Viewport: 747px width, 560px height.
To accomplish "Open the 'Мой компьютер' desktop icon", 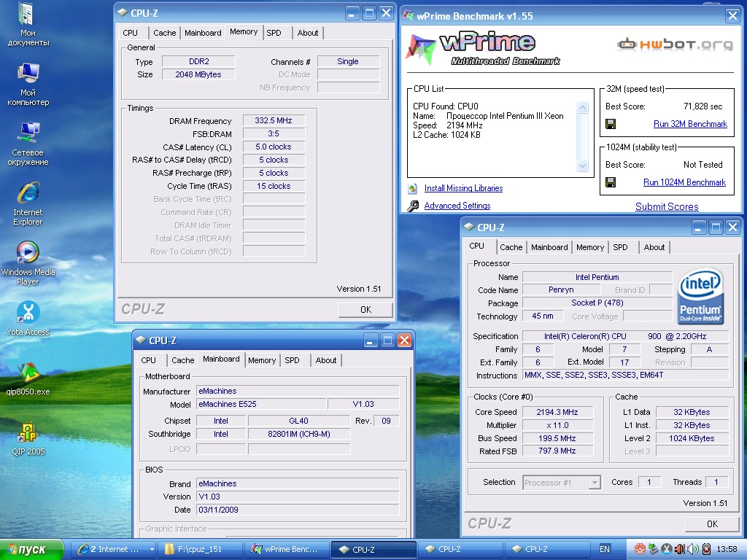I will click(28, 85).
